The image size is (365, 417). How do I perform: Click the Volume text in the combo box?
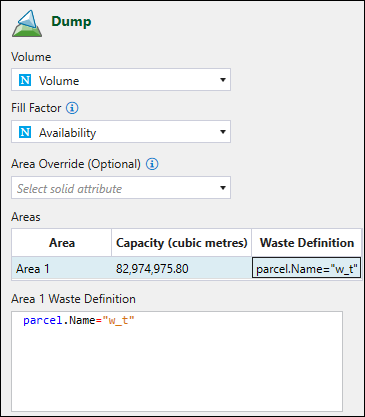click(x=59, y=81)
